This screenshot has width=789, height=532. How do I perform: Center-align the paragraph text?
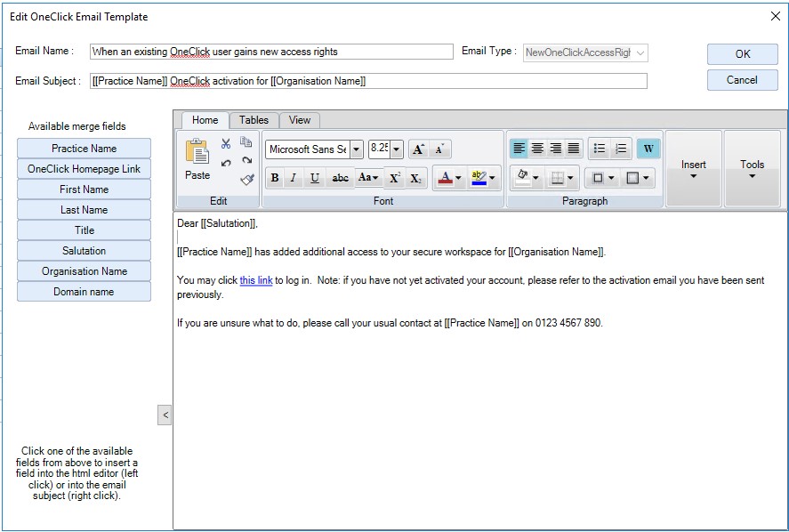pos(537,149)
